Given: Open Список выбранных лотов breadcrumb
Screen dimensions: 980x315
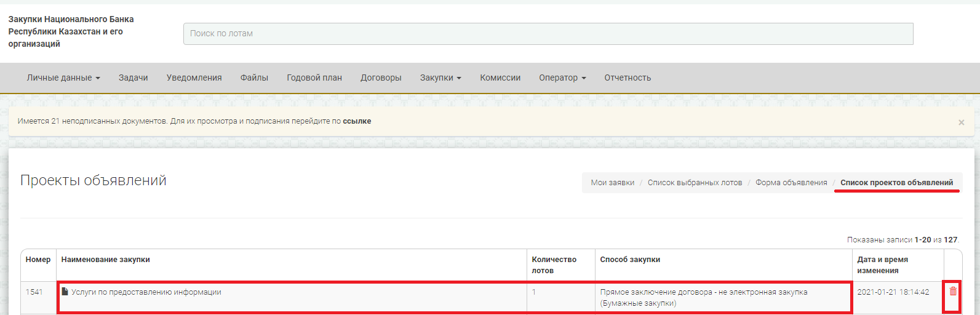Looking at the screenshot, I should pyautogui.click(x=695, y=183).
